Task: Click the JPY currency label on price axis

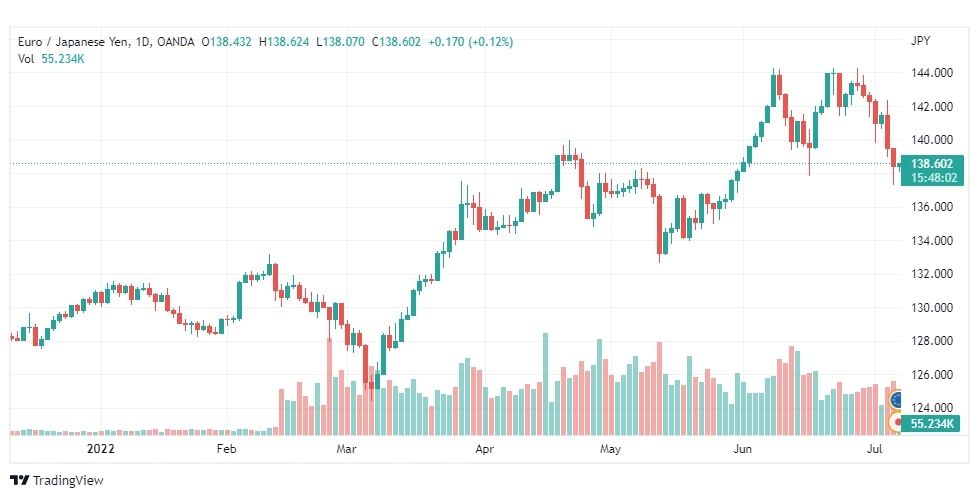Action: pos(920,41)
